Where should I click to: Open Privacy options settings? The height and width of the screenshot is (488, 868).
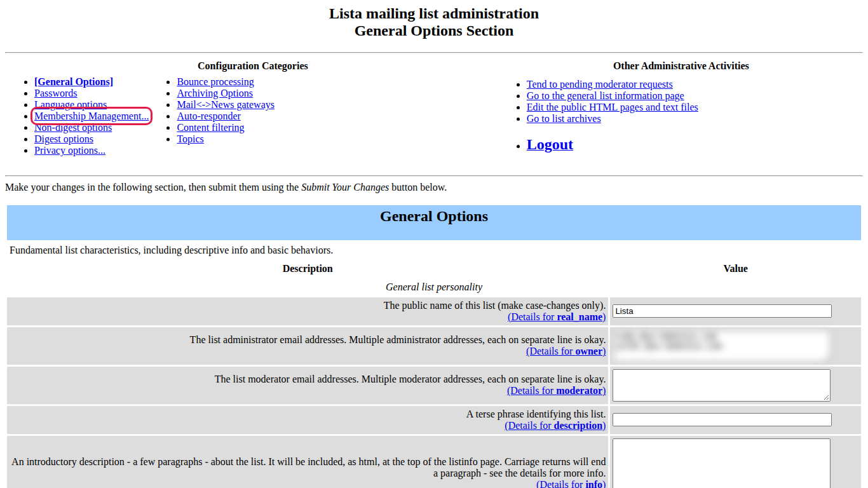(70, 151)
